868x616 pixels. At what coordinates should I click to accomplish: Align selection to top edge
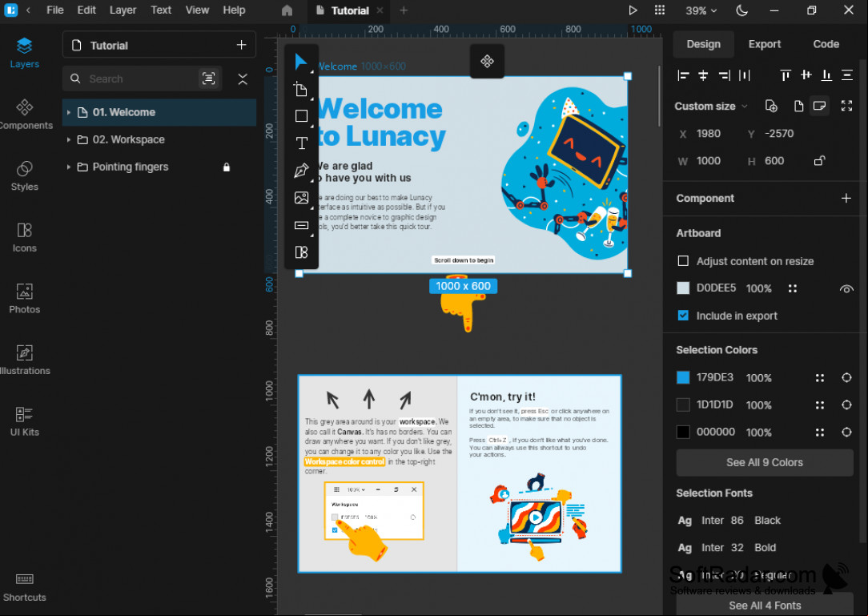coord(786,75)
